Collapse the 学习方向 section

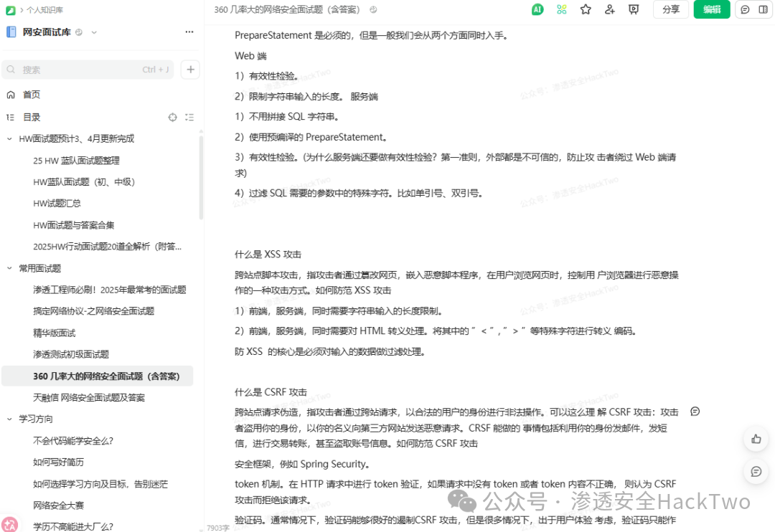click(x=9, y=419)
